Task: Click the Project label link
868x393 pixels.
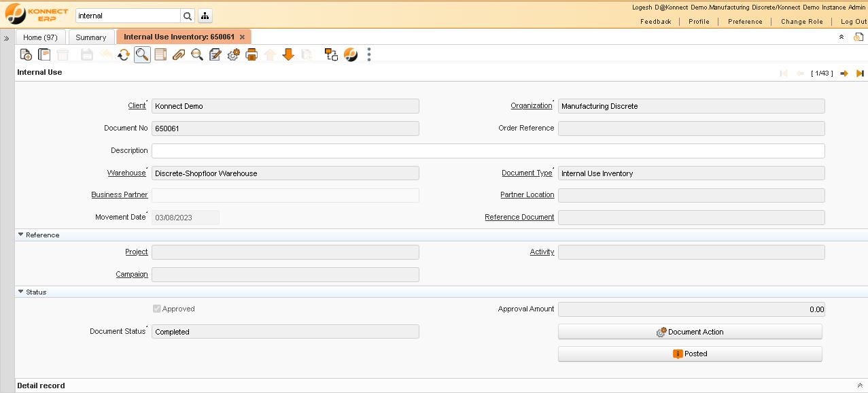Action: [x=137, y=252]
